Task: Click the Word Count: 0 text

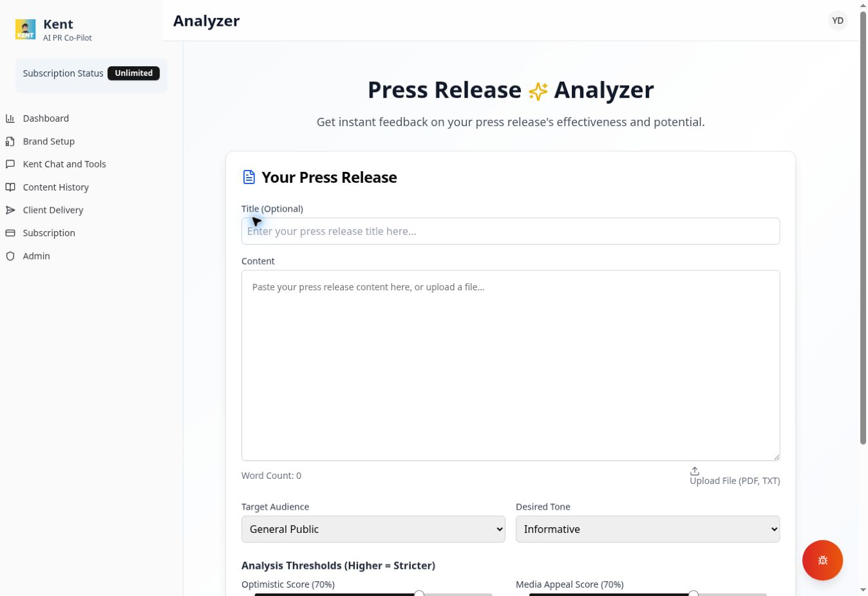Action: click(x=271, y=476)
